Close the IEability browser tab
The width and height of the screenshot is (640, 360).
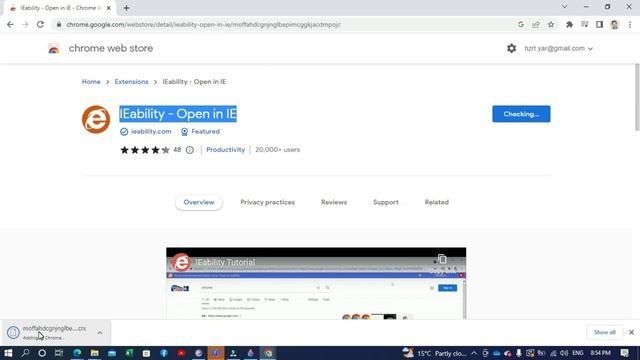109,8
